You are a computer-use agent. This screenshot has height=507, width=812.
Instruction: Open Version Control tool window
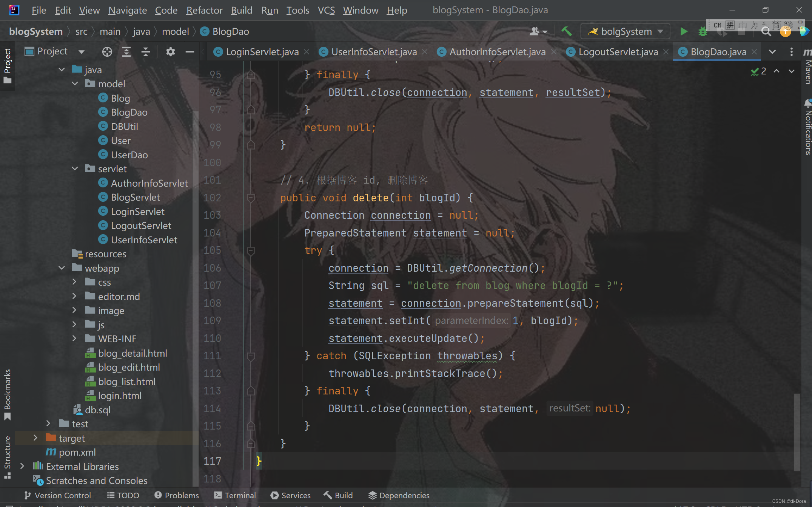click(57, 495)
